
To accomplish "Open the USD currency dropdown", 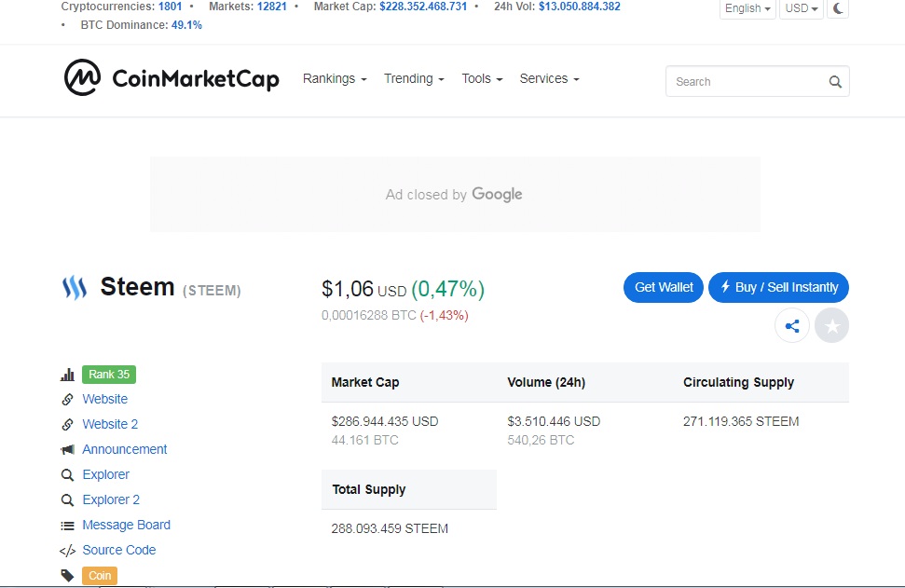I will click(802, 8).
